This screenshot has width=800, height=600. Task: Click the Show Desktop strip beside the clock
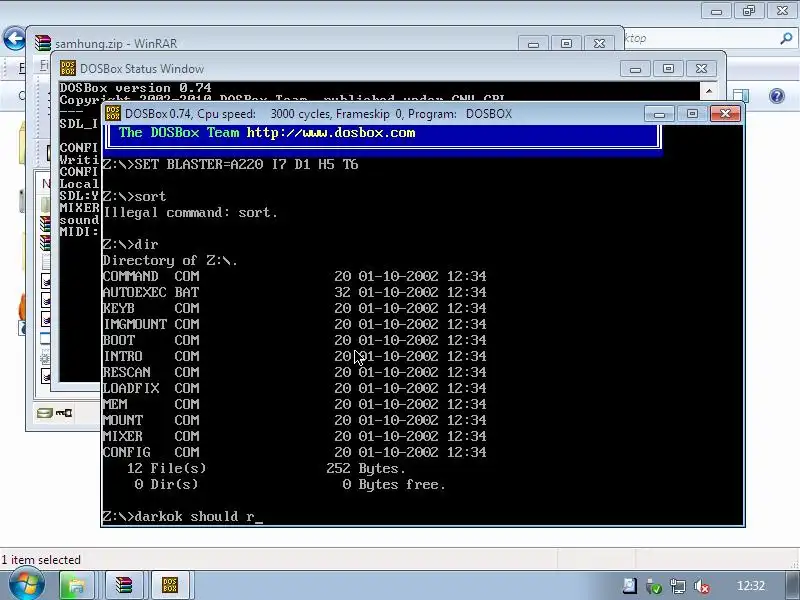tap(792, 585)
